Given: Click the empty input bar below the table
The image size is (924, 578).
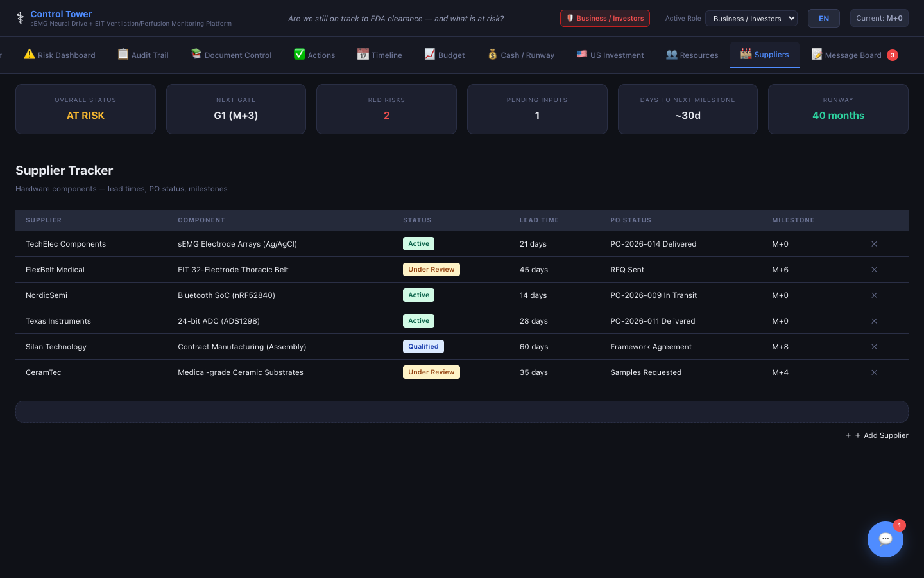Looking at the screenshot, I should pos(461,412).
